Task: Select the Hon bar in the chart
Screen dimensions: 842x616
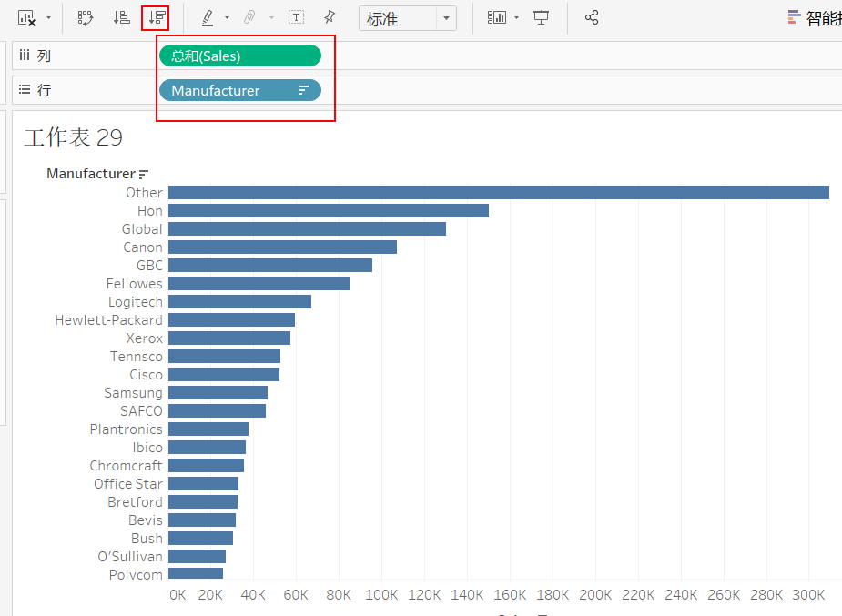Action: coord(328,211)
